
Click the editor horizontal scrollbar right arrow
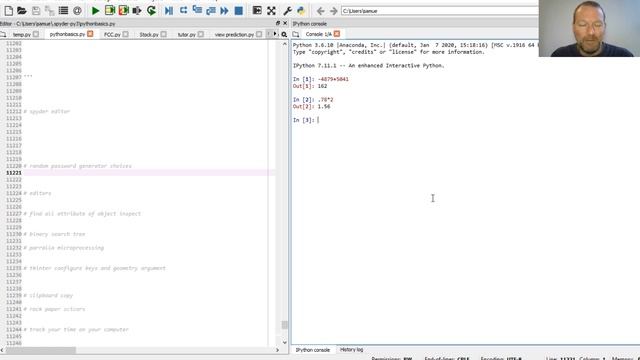click(x=278, y=350)
